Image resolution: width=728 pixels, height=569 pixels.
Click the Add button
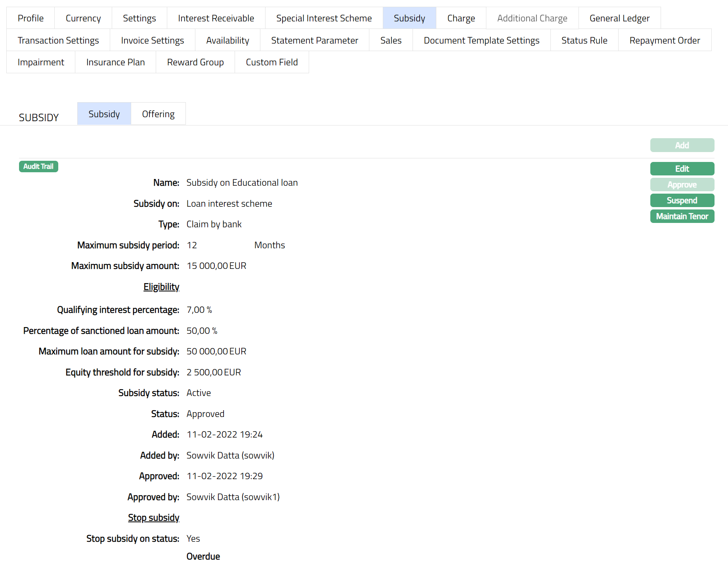coord(682,145)
